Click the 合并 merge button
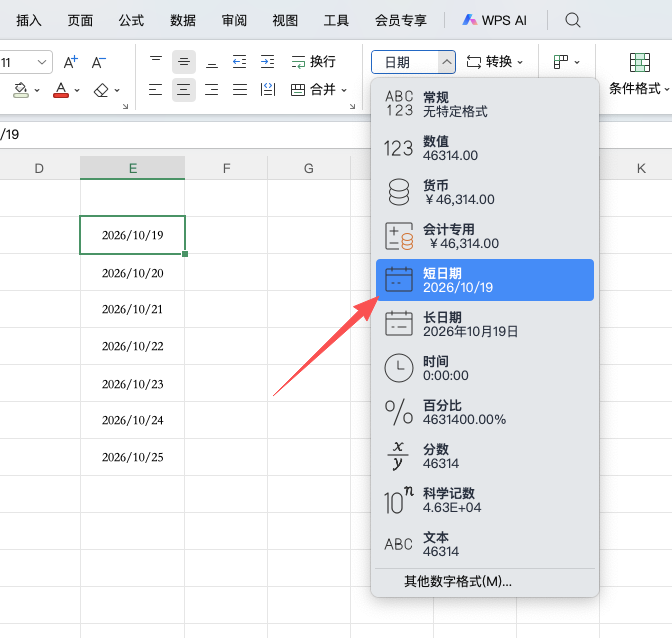This screenshot has width=672, height=638. (x=313, y=90)
